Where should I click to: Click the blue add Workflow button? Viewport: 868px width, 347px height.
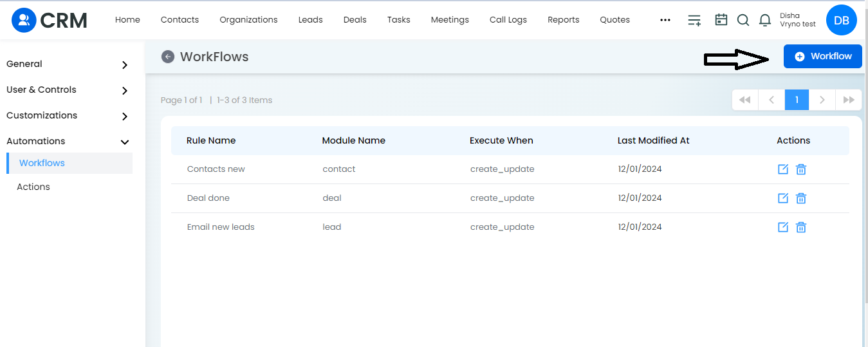pos(823,57)
